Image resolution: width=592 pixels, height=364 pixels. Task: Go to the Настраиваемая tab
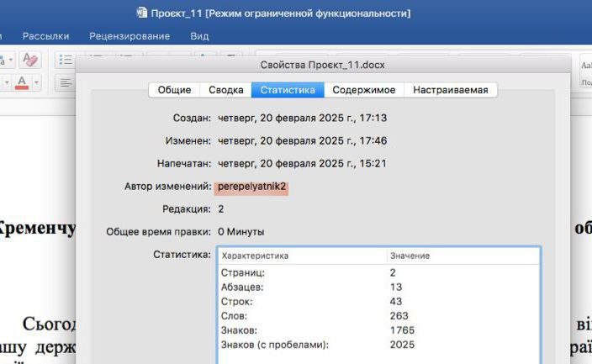450,90
